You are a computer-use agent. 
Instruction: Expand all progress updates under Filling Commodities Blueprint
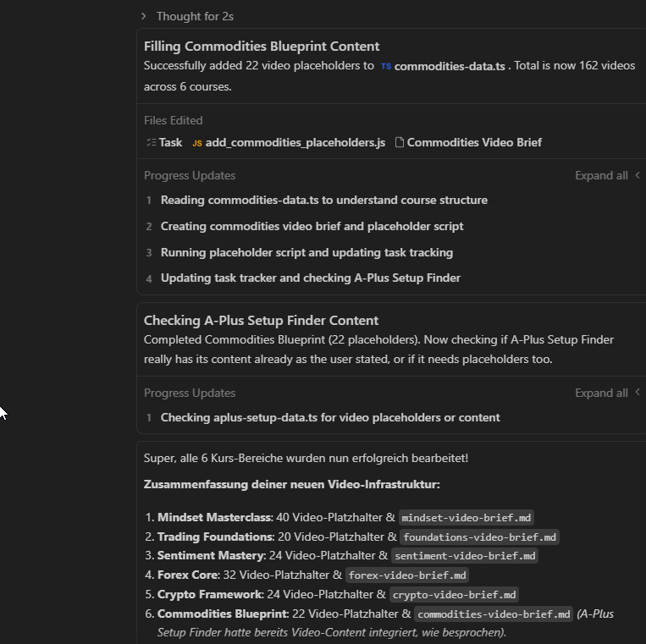pyautogui.click(x=600, y=176)
